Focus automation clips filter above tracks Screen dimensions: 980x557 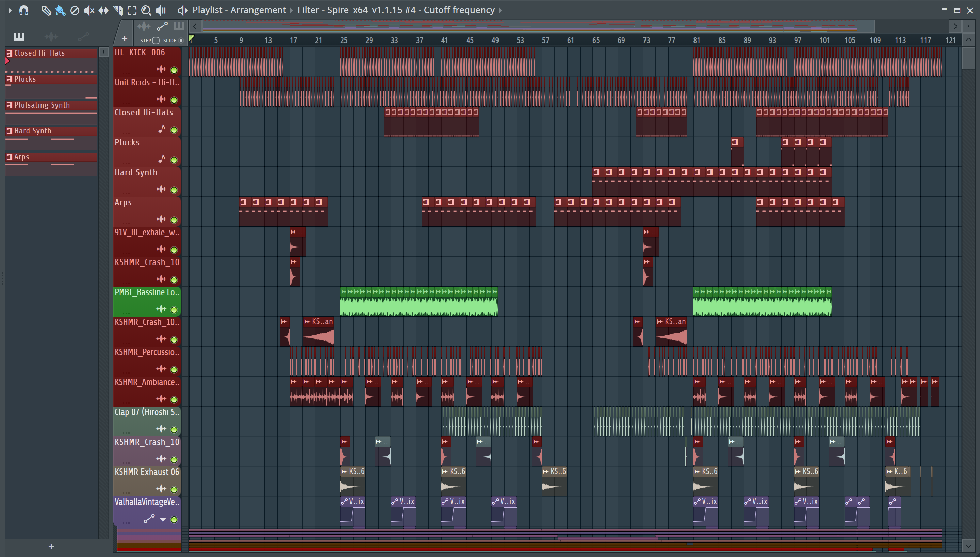point(162,27)
